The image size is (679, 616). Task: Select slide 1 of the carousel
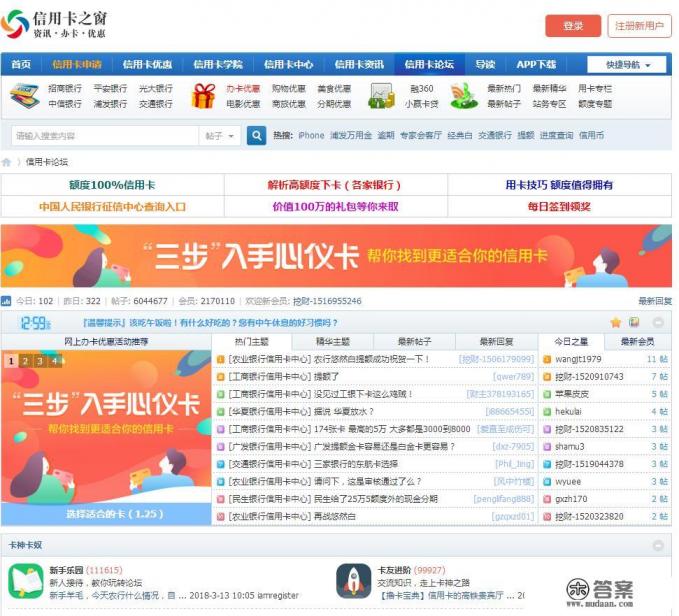(x=11, y=361)
